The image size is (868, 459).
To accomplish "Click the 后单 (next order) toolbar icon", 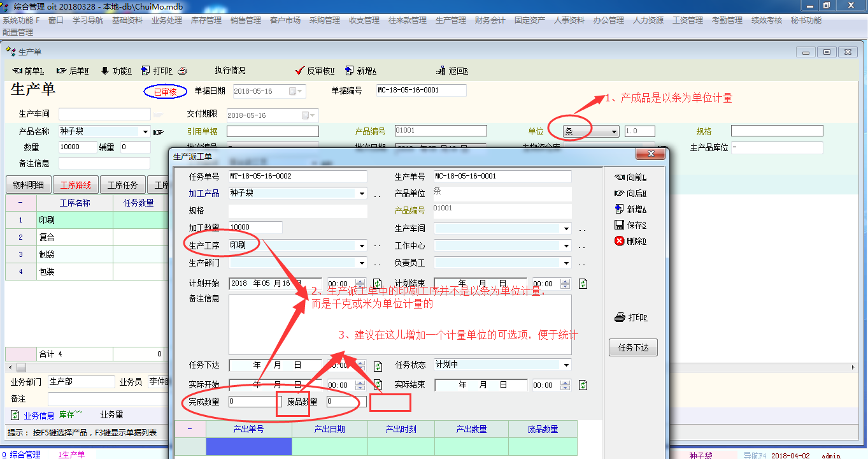I will click(62, 71).
